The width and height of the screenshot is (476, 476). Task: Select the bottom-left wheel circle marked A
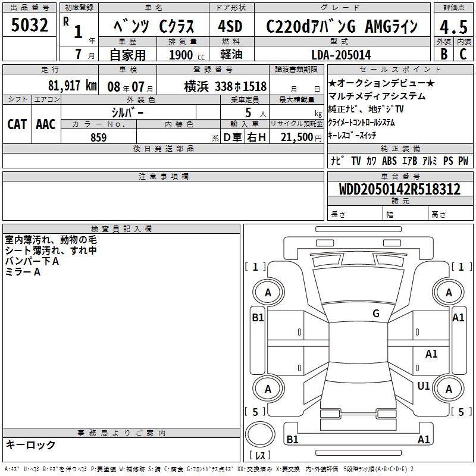click(x=268, y=389)
